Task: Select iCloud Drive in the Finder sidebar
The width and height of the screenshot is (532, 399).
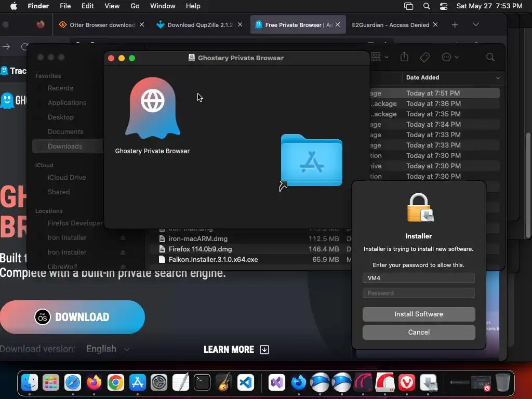Action: (66, 178)
